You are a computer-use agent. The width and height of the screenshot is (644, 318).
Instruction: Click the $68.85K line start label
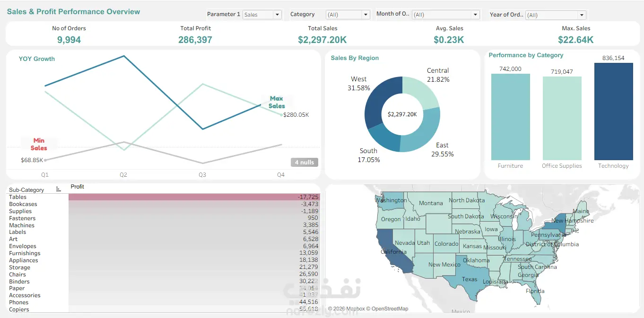(32, 160)
